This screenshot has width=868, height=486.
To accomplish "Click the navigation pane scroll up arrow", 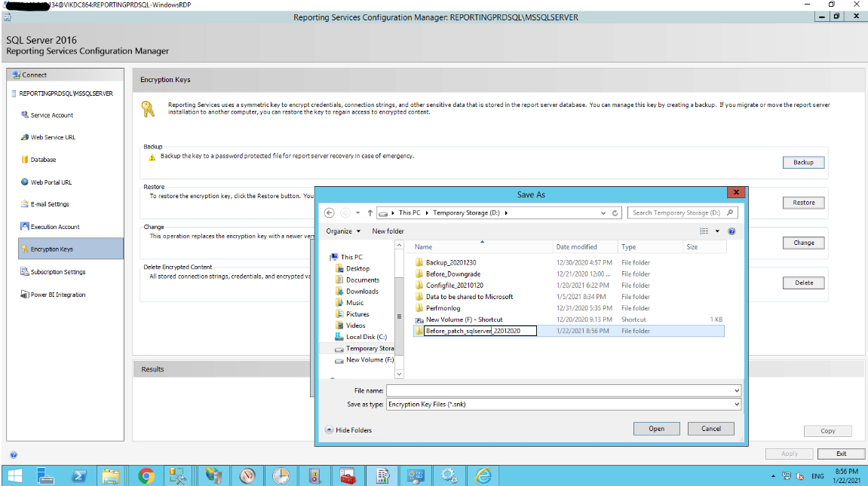I will (x=399, y=245).
